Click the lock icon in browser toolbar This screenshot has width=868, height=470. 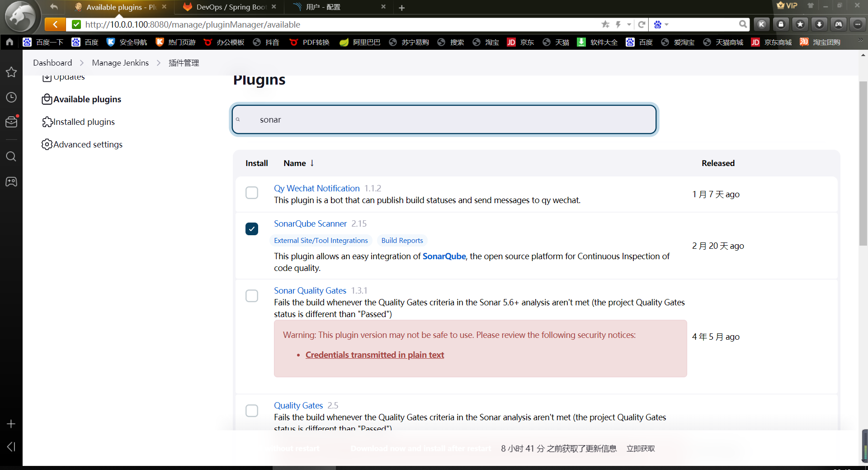(x=781, y=24)
